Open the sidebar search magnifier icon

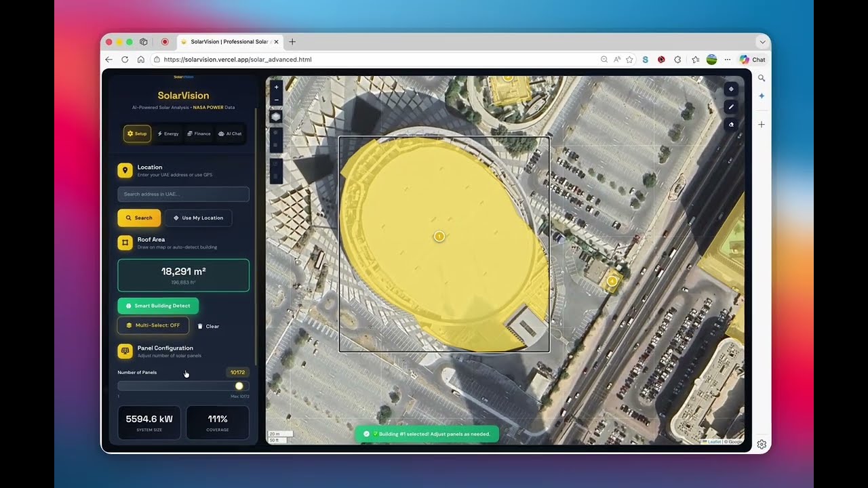pos(762,78)
